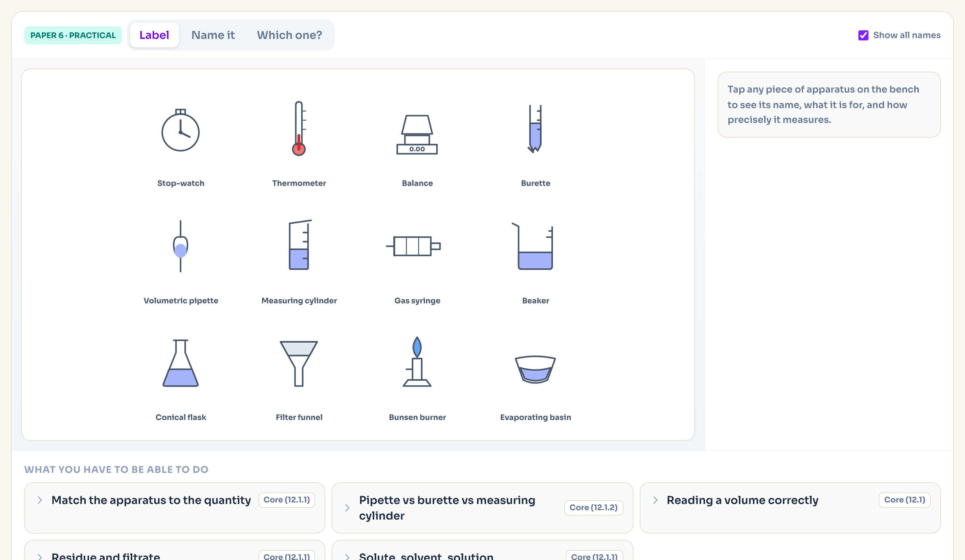This screenshot has width=965, height=560.
Task: Click the Balance name label
Action: (417, 183)
